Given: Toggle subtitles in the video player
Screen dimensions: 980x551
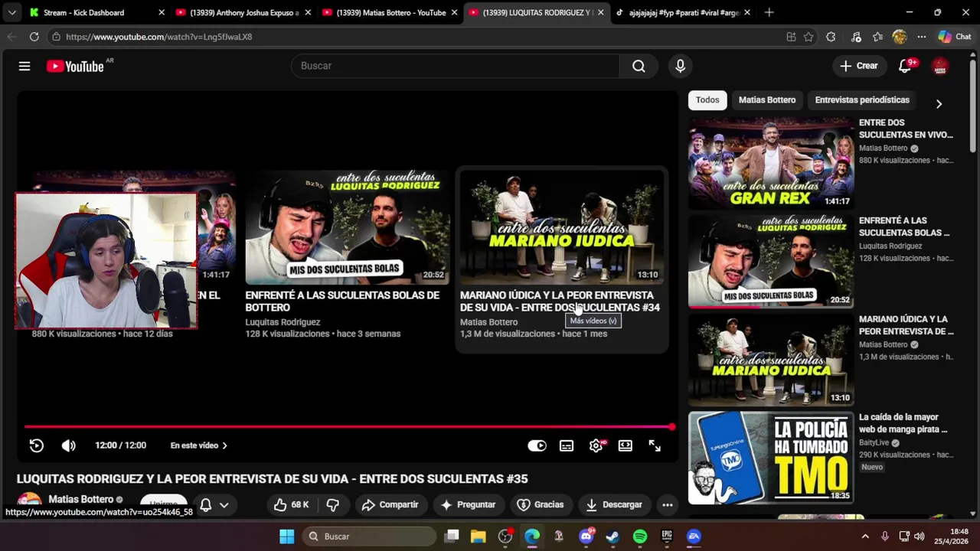Looking at the screenshot, I should click(x=567, y=445).
